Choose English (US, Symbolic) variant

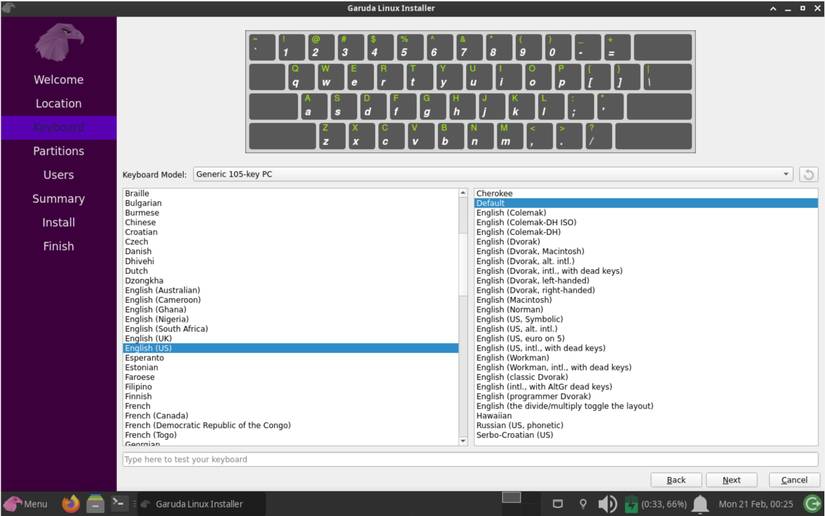646,319
